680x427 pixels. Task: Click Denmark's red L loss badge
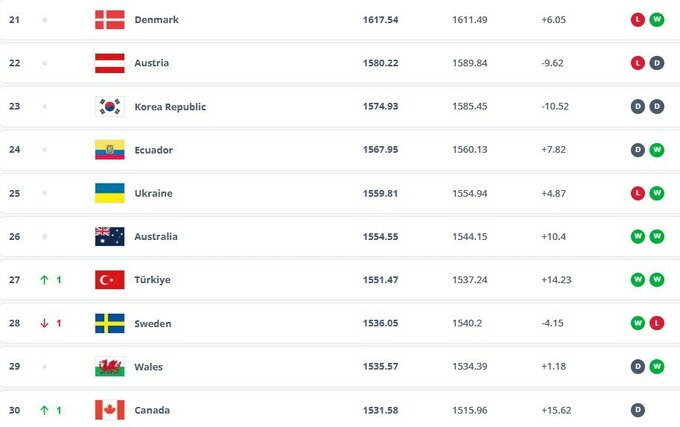[x=637, y=20]
